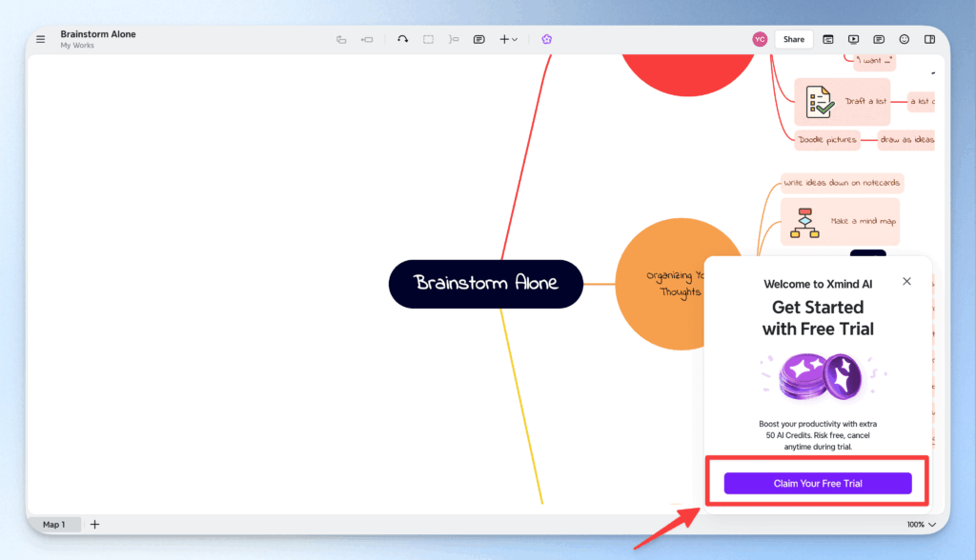976x560 pixels.
Task: Activate the marquee selection tool
Action: point(428,39)
